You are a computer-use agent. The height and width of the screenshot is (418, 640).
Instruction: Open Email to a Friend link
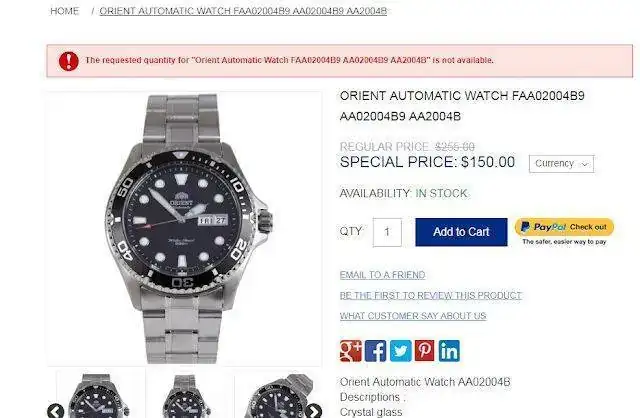pyautogui.click(x=382, y=275)
